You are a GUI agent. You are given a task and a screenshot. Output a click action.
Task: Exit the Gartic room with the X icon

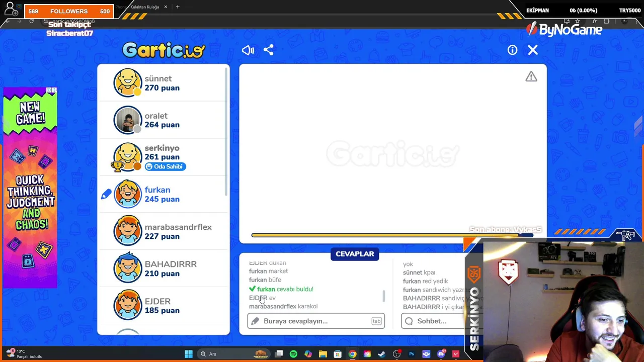[533, 50]
